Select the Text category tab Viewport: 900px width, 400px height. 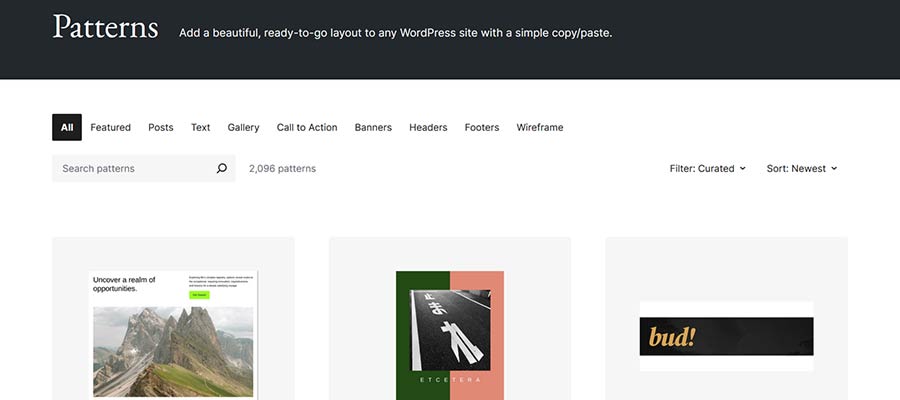tap(201, 128)
